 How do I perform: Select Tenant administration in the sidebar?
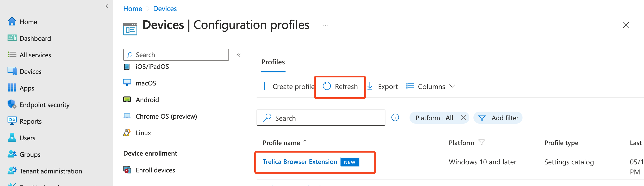point(51,171)
